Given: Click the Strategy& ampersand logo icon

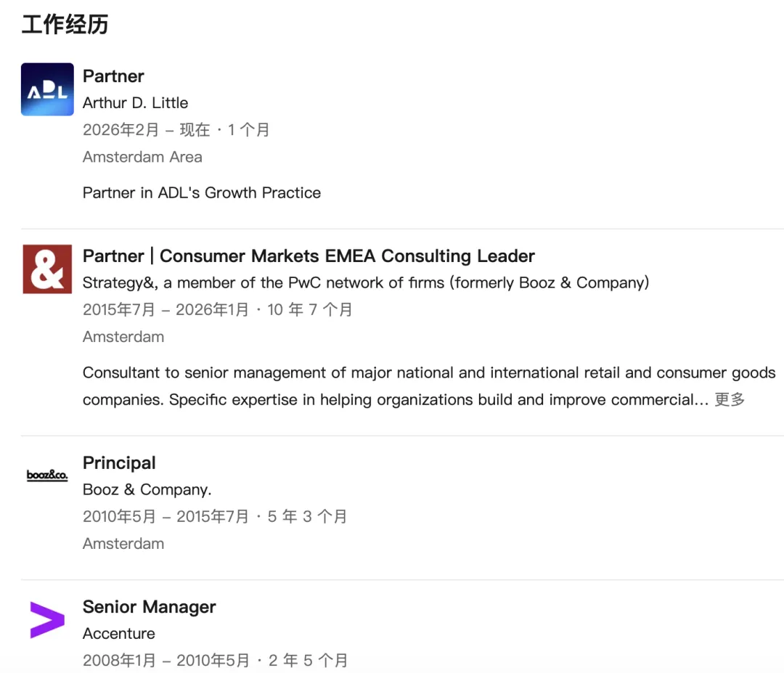Looking at the screenshot, I should (47, 269).
